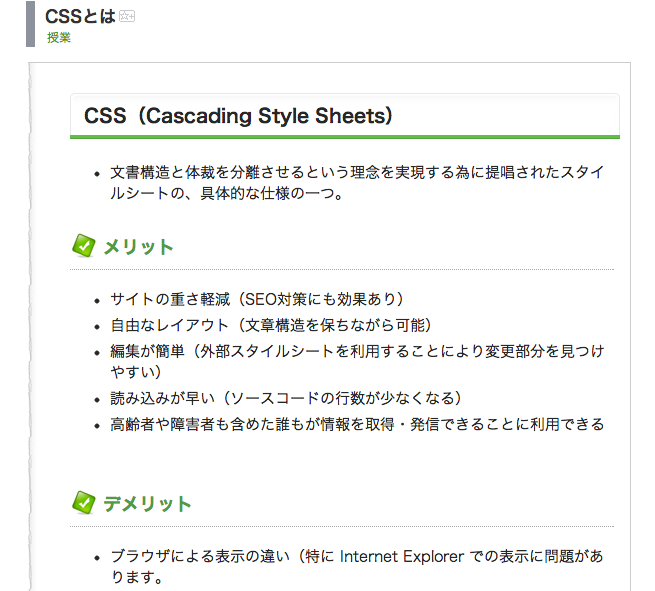
Task: Click the ブラウザによる表示の違い bullet item
Action: point(357,567)
